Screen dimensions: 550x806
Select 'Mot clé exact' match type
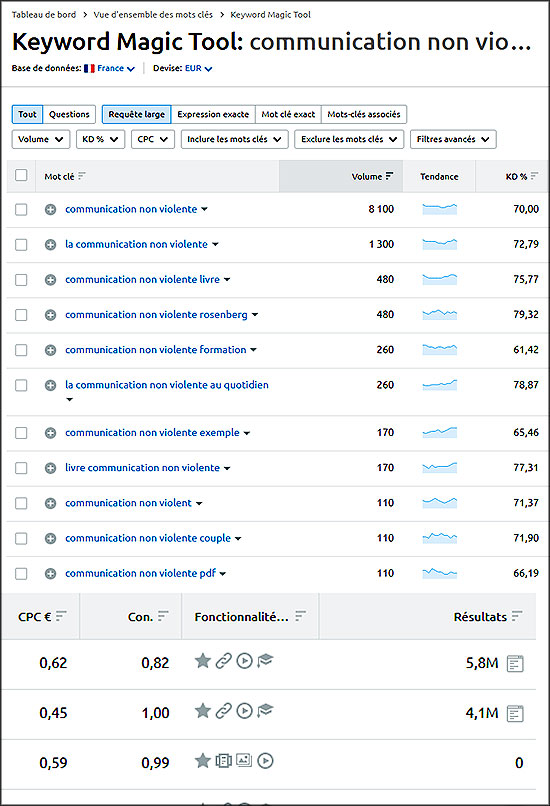pyautogui.click(x=288, y=114)
